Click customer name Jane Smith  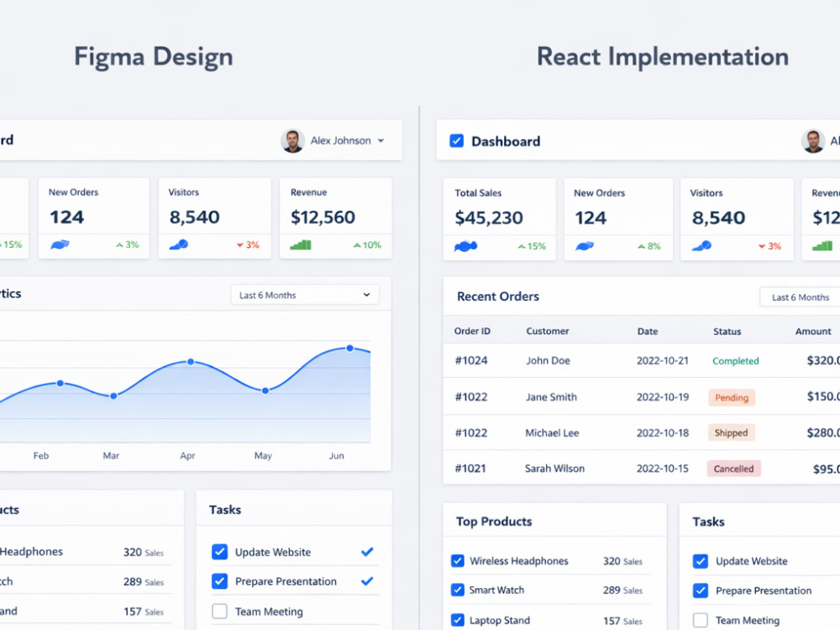pos(551,397)
